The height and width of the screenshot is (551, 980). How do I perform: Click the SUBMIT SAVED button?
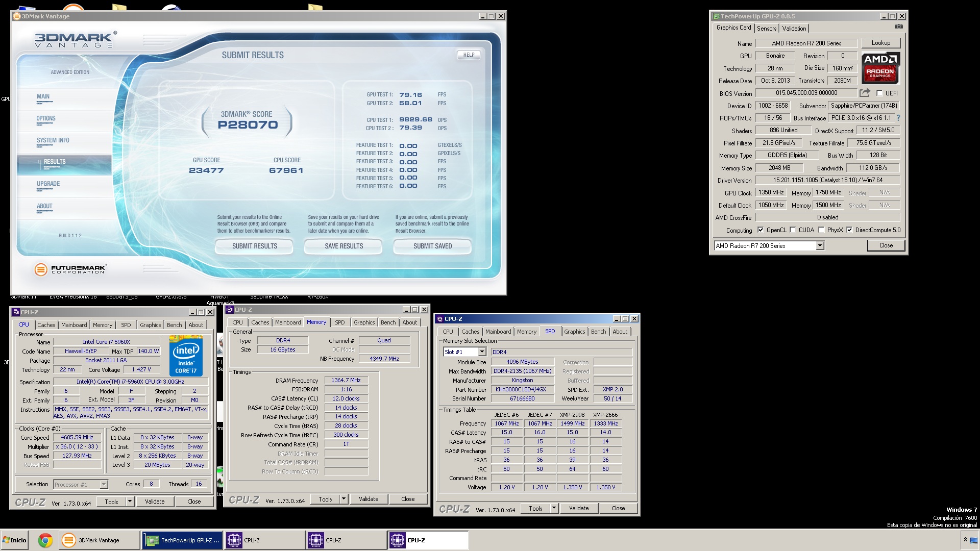coord(432,246)
